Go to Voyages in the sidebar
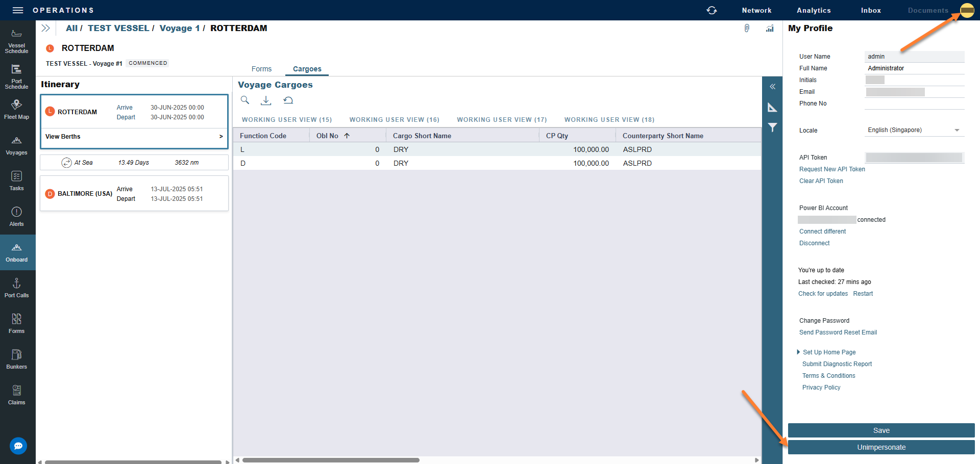980x464 pixels. click(x=16, y=146)
